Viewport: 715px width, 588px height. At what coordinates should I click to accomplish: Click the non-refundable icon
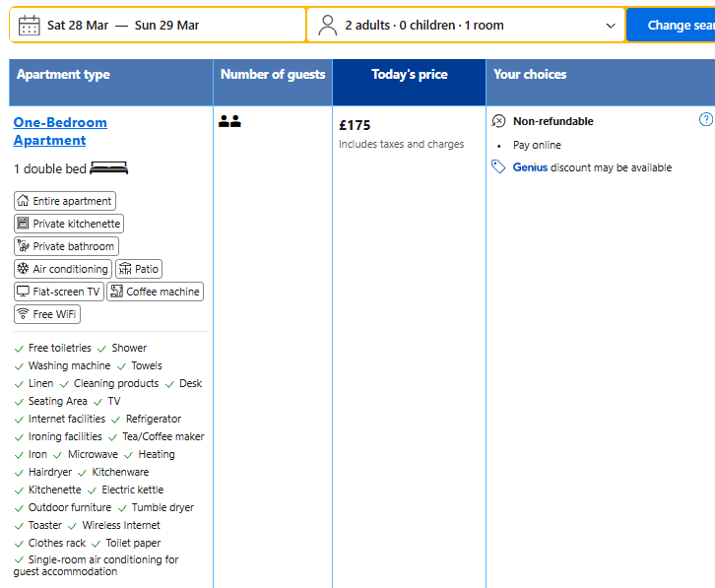[498, 121]
